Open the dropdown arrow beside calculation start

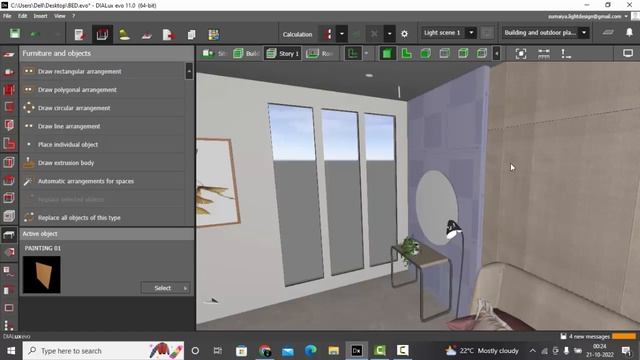pos(342,34)
